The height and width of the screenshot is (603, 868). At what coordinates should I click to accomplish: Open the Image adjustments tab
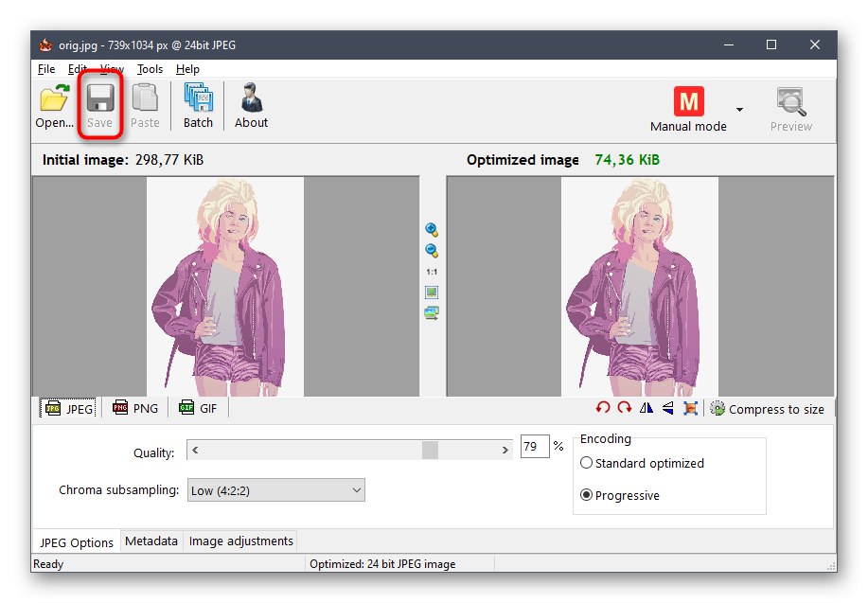(240, 541)
